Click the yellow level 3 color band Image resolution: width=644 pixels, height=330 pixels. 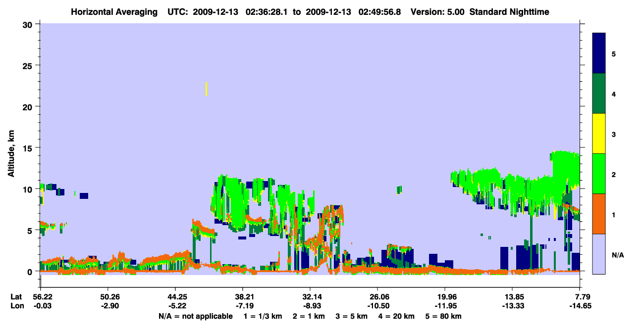tap(599, 134)
